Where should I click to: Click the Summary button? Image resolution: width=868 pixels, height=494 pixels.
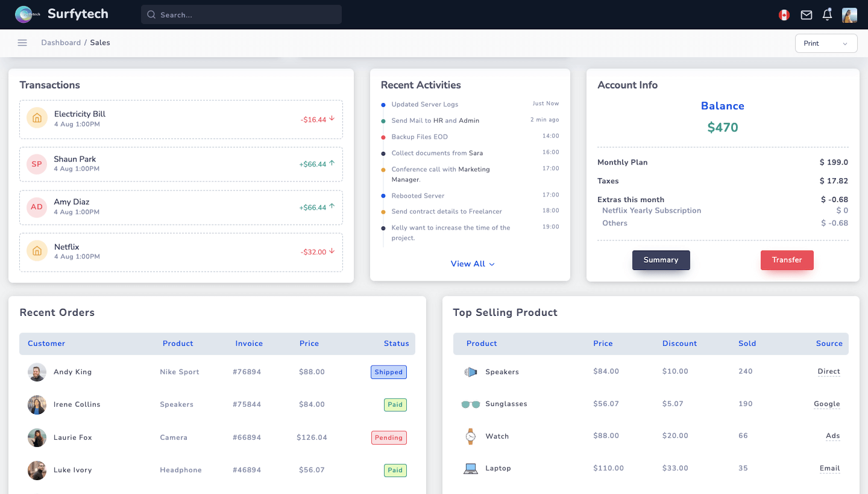661,260
